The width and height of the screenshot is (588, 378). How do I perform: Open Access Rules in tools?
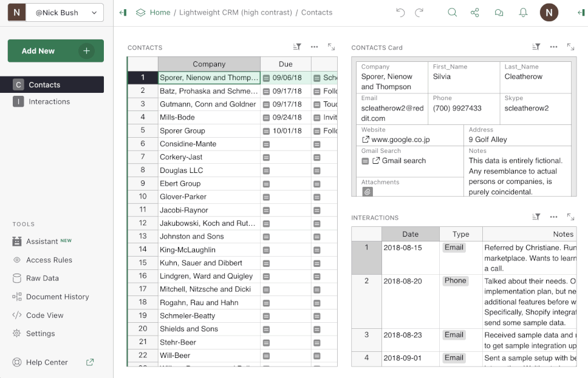pyautogui.click(x=49, y=260)
